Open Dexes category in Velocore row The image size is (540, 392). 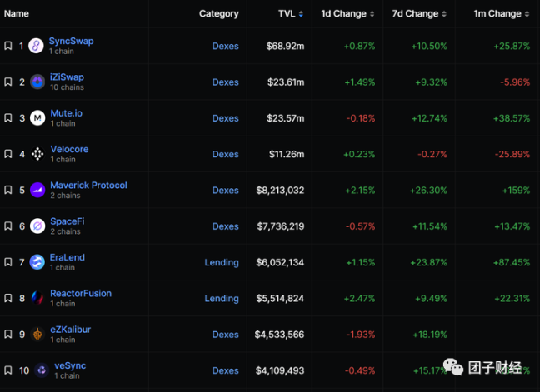coord(226,155)
